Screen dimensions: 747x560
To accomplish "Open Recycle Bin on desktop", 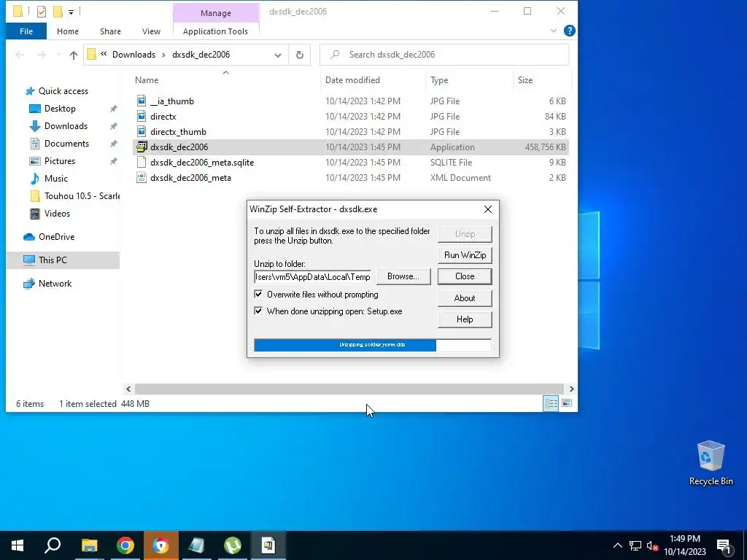I will click(x=711, y=463).
